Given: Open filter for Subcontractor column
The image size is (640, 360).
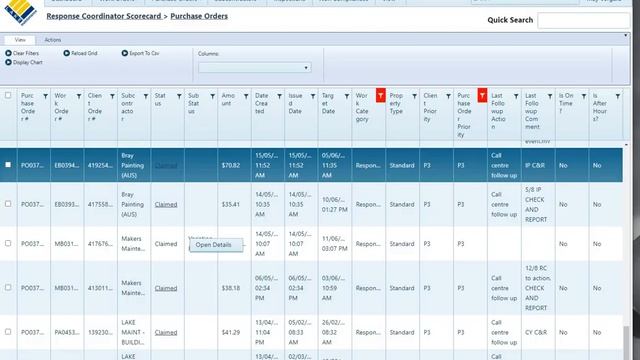Looking at the screenshot, I should (146, 96).
